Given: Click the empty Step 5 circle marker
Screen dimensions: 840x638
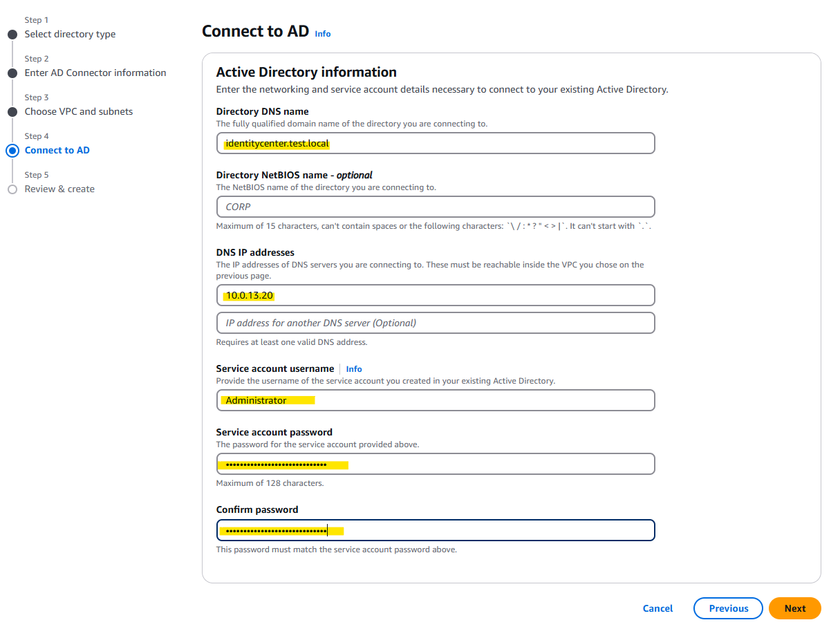Looking at the screenshot, I should point(12,189).
